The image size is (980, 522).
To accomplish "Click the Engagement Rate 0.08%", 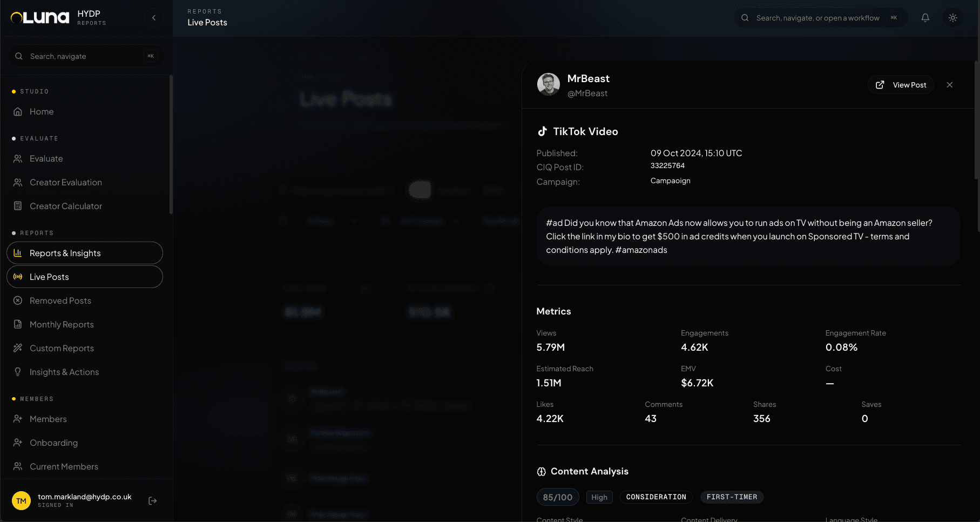I will pyautogui.click(x=841, y=347).
